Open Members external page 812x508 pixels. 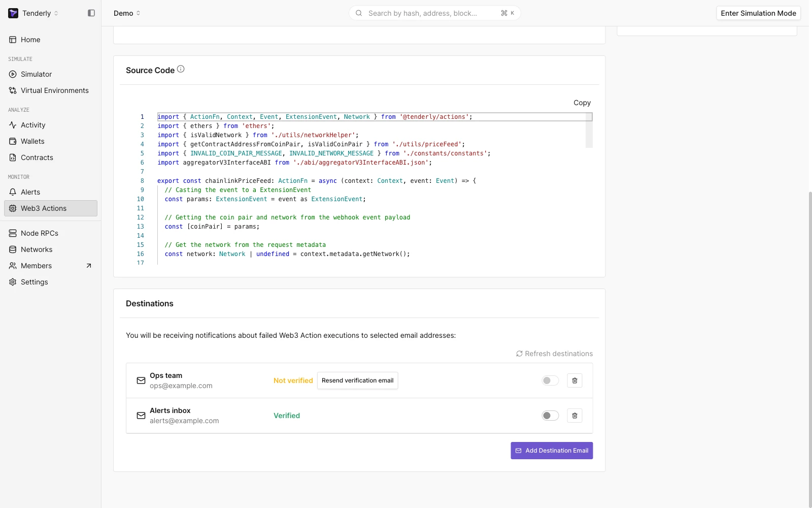point(50,266)
